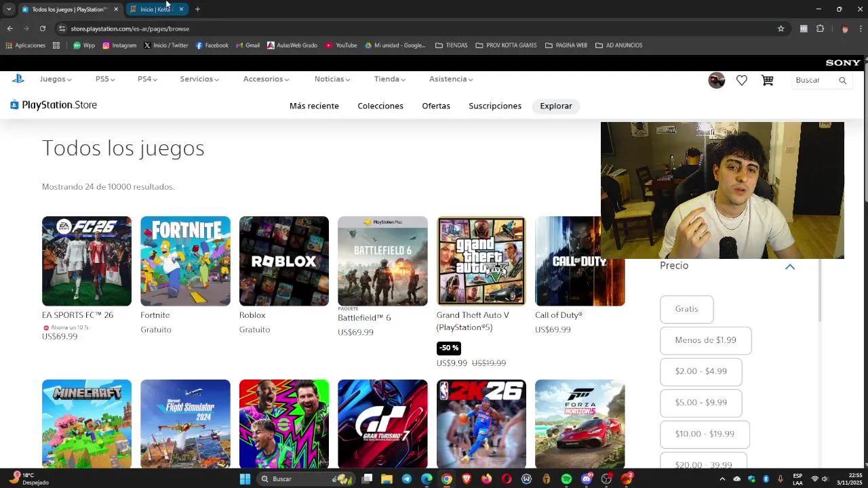This screenshot has width=868, height=488.
Task: Open the Facebook bookmark
Action: pos(212,45)
